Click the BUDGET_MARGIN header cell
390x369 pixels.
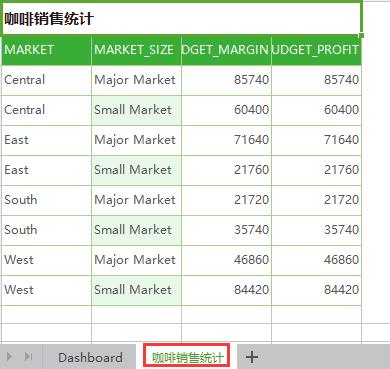227,50
